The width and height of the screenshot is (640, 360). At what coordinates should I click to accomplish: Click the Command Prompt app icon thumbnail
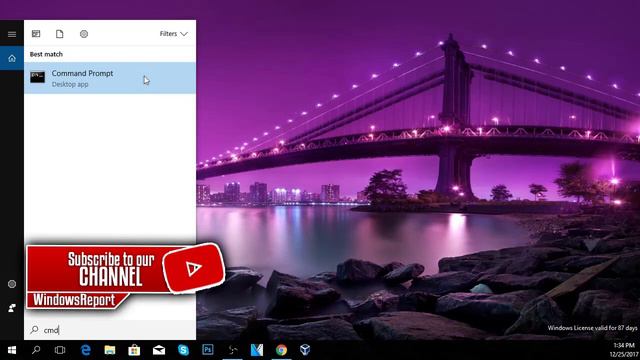coord(37,77)
